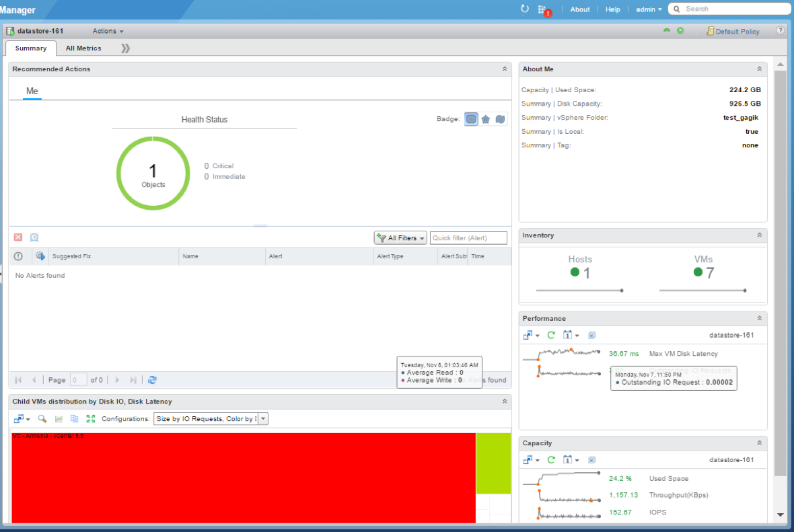Click the red delete alert icon above the alerts table
Screen dimensions: 794x532
pyautogui.click(x=16, y=237)
